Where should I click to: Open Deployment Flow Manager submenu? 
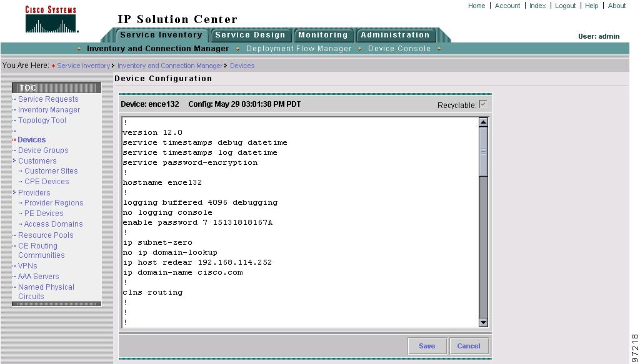[299, 49]
